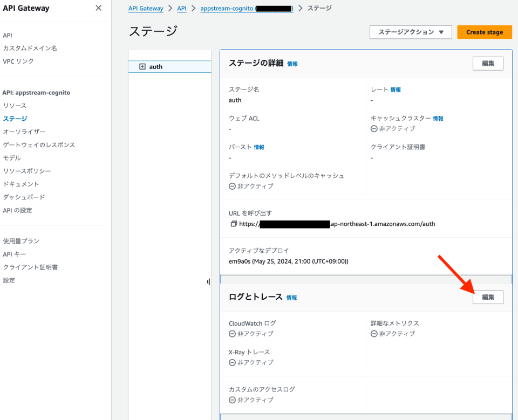The width and height of the screenshot is (518, 420).
Task: Click the active deployment em9a0s text
Action: tap(288, 261)
